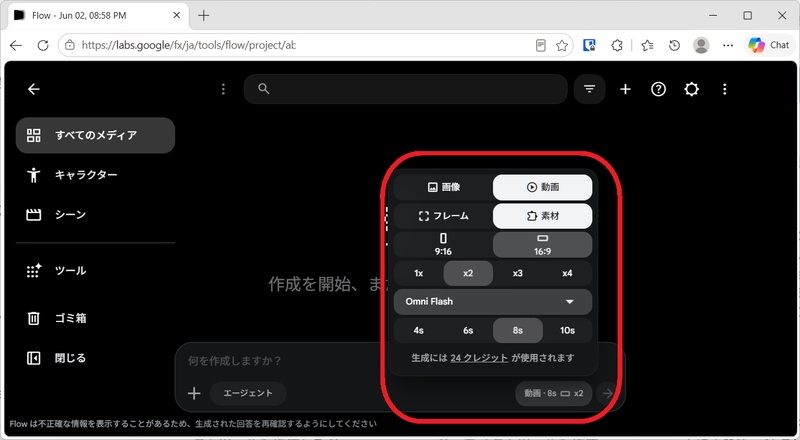This screenshot has height=440, width=800.
Task: Select 素材 ingredients option
Action: [x=542, y=216]
